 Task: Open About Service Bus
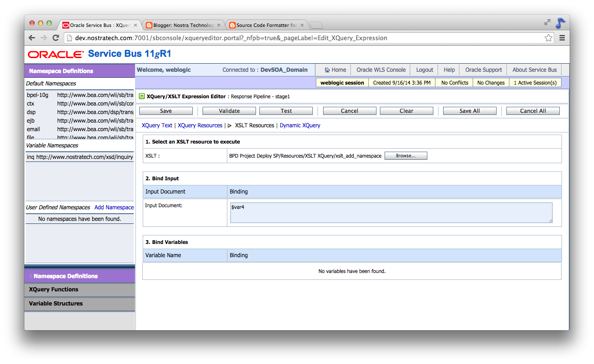tap(535, 70)
